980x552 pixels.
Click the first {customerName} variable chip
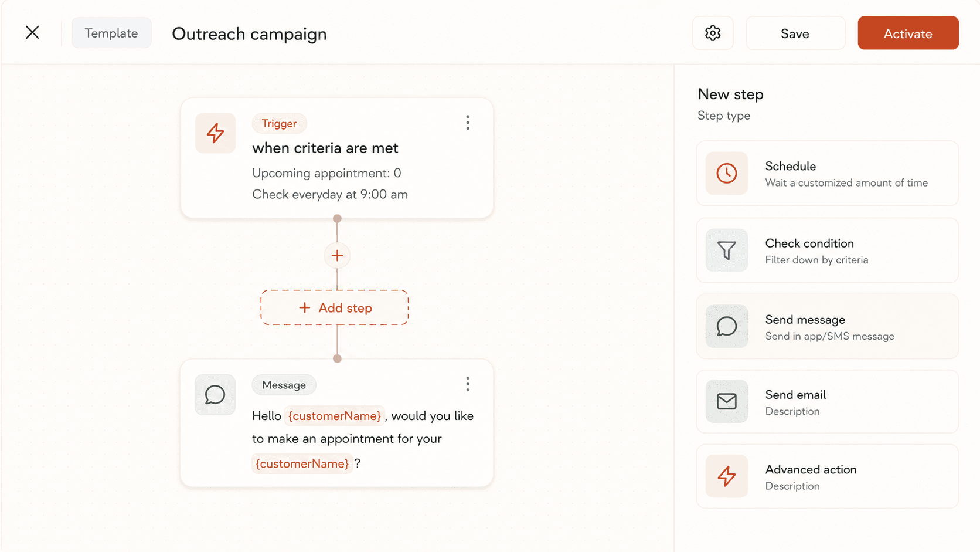pos(335,416)
